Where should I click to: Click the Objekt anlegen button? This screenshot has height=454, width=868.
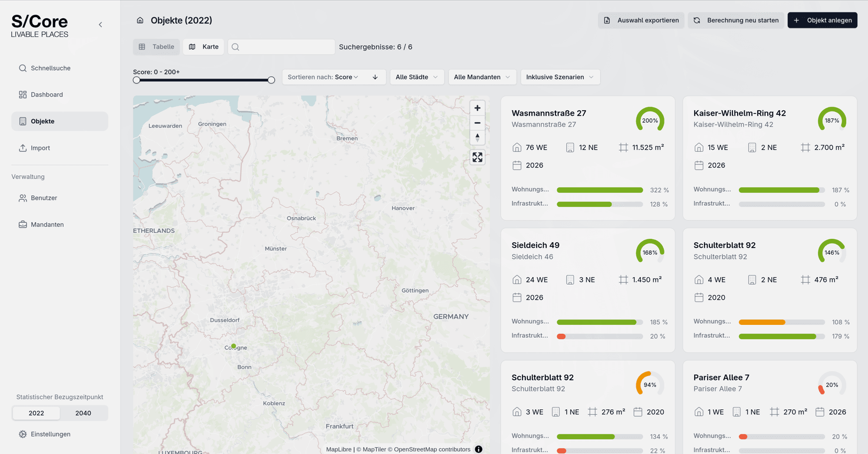(x=822, y=19)
